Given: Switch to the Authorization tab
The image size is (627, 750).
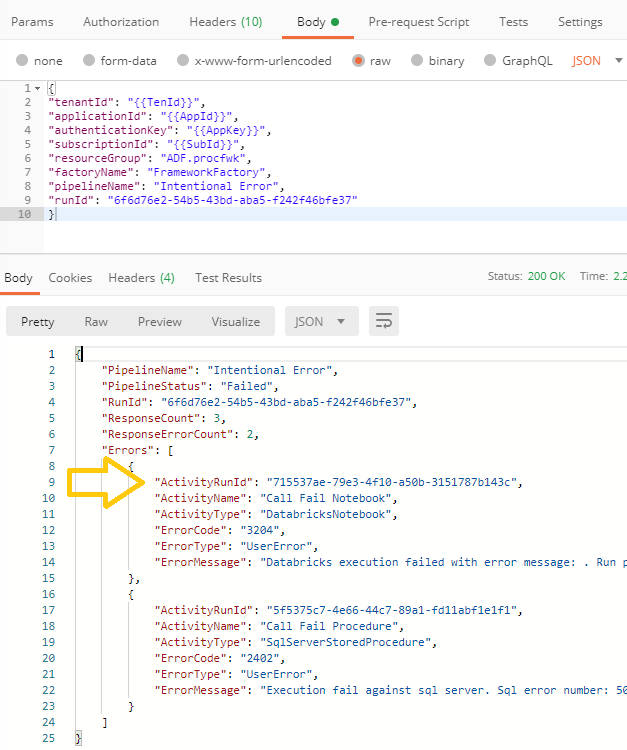Looking at the screenshot, I should [x=121, y=21].
